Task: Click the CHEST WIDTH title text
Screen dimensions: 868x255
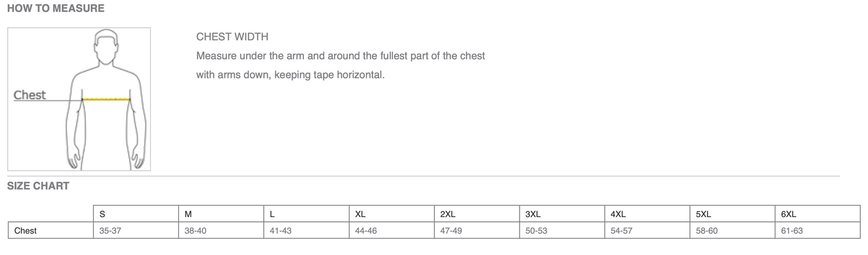Action: [x=232, y=37]
